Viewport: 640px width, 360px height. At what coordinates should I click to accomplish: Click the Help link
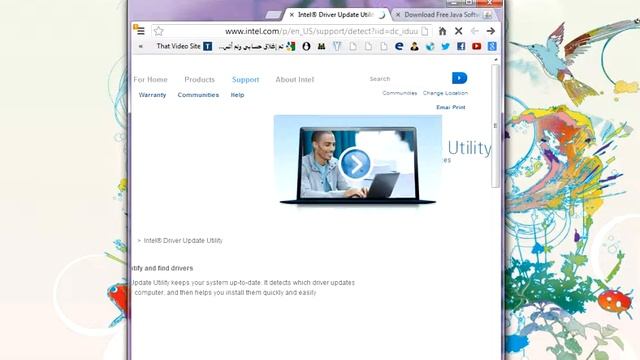[237, 95]
